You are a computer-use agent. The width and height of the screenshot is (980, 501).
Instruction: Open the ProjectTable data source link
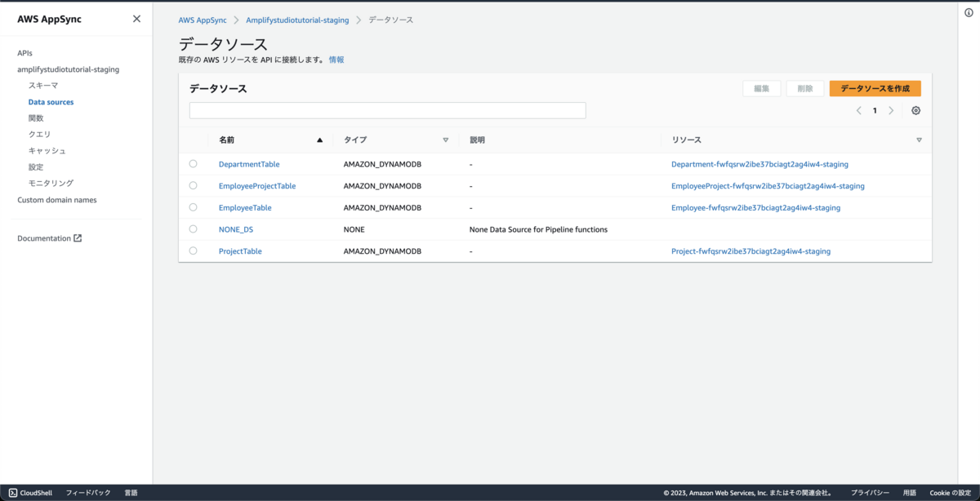(240, 251)
